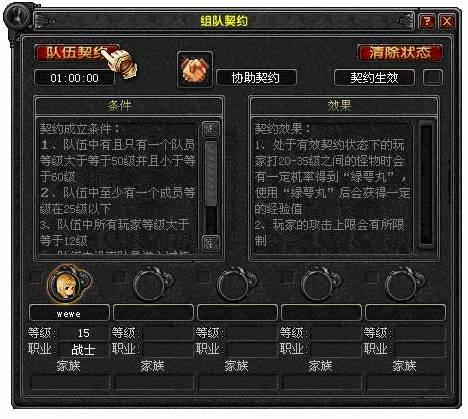Screen dimensions: 468x419
Task: Click the 条件 list scrollbar thumb
Action: (211, 174)
